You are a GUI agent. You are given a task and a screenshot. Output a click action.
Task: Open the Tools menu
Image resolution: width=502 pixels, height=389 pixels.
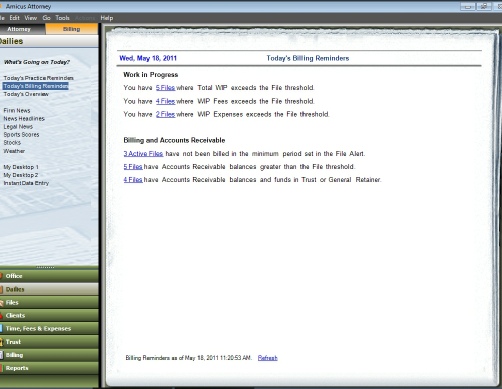[x=62, y=18]
